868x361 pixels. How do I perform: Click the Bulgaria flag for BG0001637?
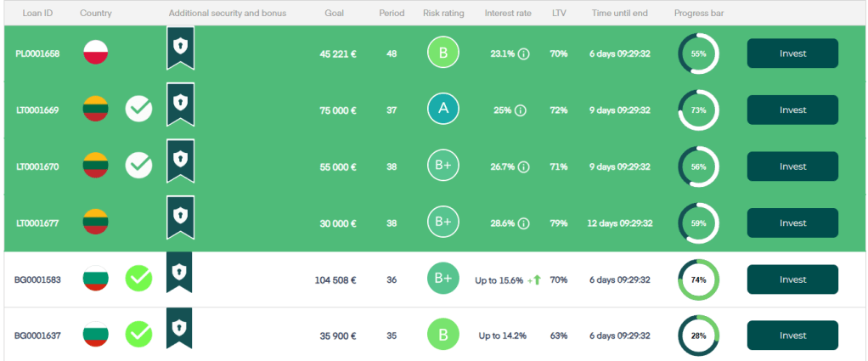coord(94,336)
